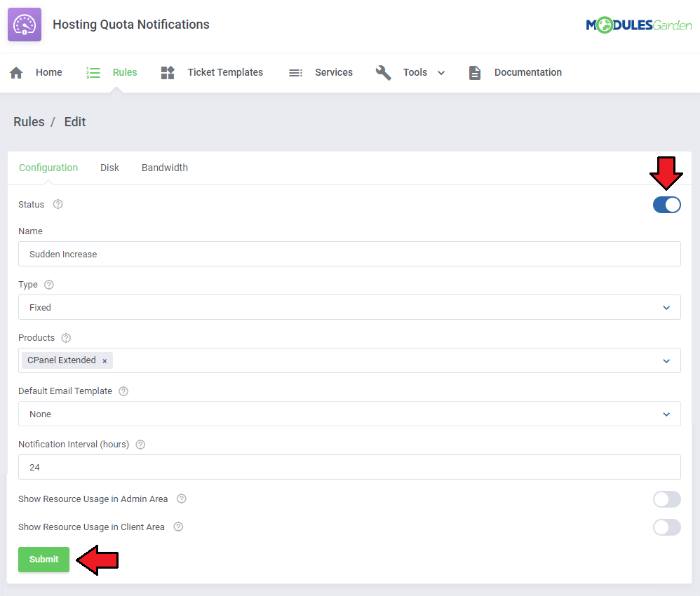Image resolution: width=700 pixels, height=596 pixels.
Task: Open the Tools menu item
Action: pyautogui.click(x=415, y=72)
